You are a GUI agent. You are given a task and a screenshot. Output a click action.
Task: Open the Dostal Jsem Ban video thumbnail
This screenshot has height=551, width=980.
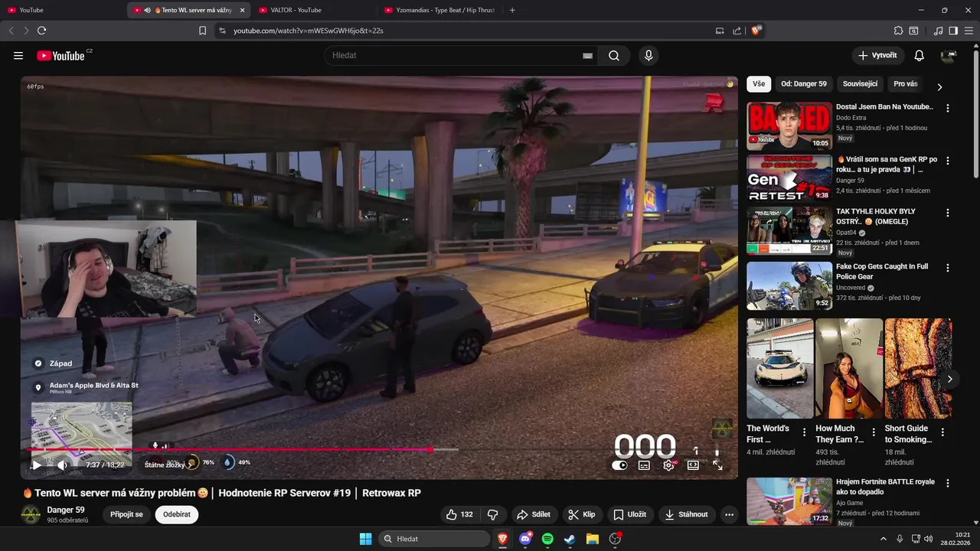pyautogui.click(x=789, y=126)
